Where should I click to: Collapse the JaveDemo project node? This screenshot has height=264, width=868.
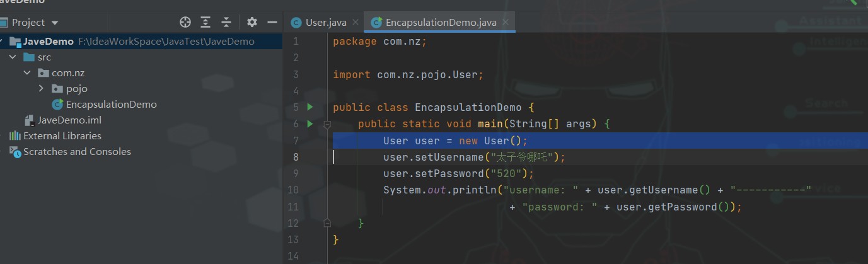pyautogui.click(x=3, y=42)
